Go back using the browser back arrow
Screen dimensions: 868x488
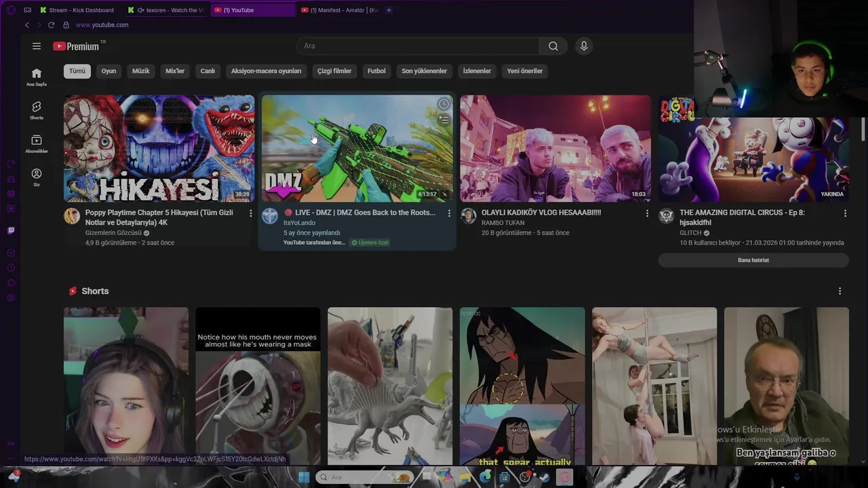pyautogui.click(x=27, y=25)
